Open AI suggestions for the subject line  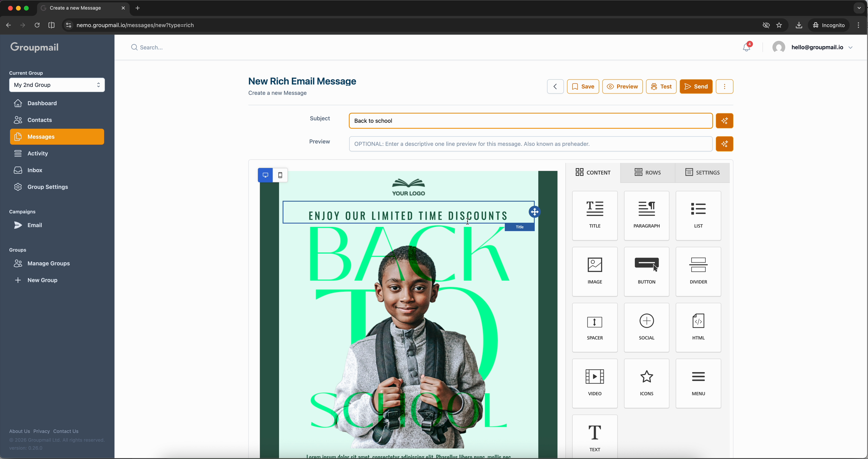coord(725,120)
